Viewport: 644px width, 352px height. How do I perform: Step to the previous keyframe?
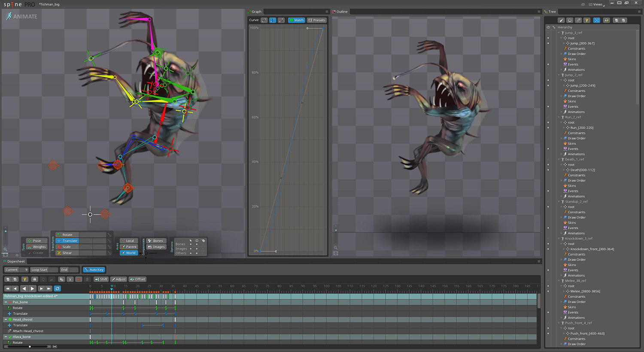pos(15,289)
